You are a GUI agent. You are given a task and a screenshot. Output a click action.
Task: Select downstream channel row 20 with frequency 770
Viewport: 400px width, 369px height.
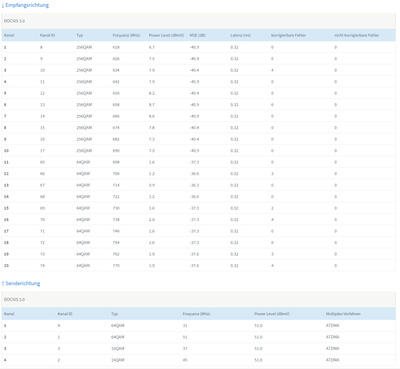coord(199,265)
